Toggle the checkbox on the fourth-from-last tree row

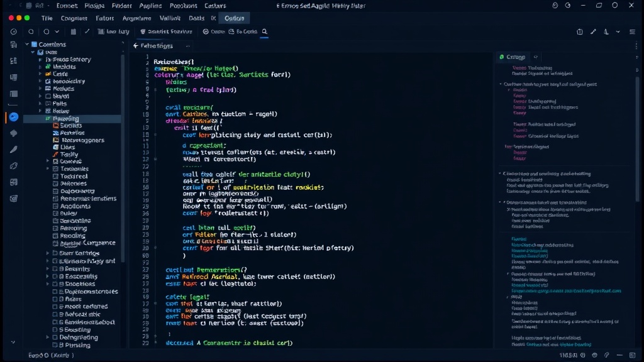tap(55, 322)
